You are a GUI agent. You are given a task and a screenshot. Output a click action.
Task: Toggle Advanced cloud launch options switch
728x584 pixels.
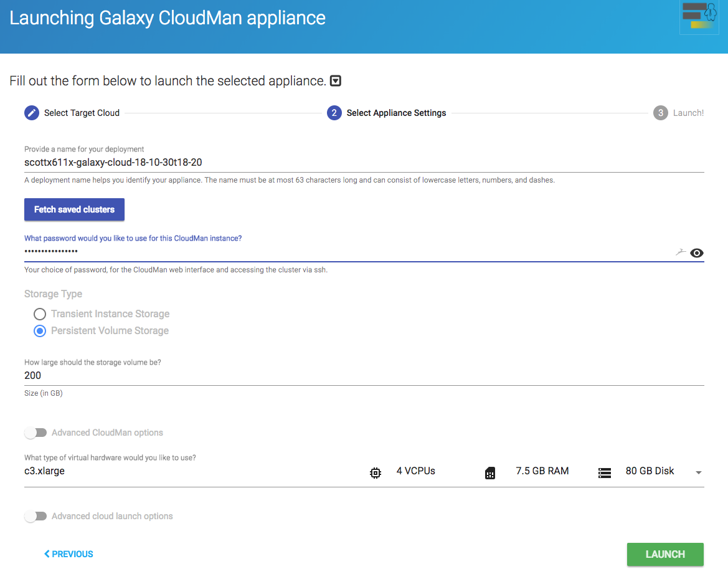pos(35,516)
